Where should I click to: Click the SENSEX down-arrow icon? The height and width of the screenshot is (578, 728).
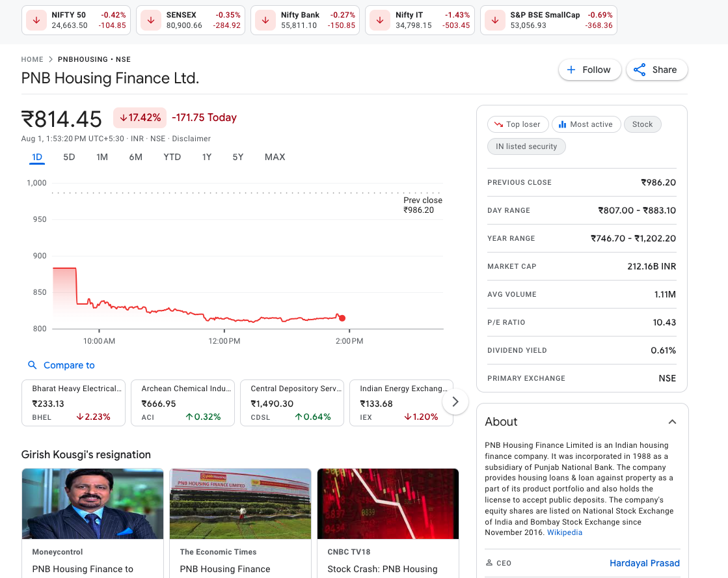pyautogui.click(x=151, y=20)
